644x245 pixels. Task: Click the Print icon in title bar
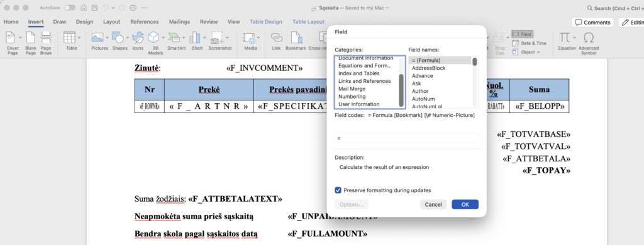132,8
